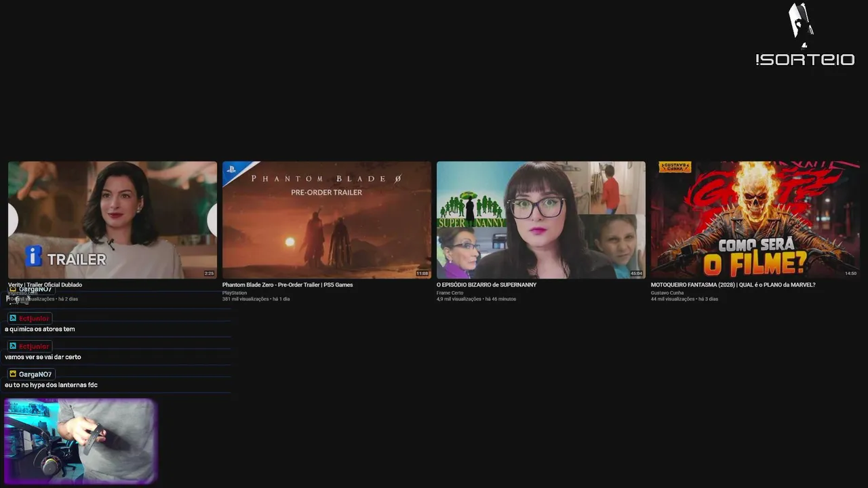Click the 2:25 duration badge
Screen dimensions: 868x488
point(209,273)
